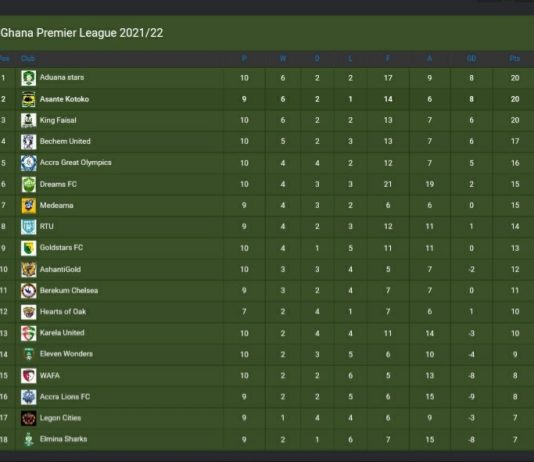Click the Aduana Stars club crest
The height and width of the screenshot is (462, 534).
(29, 78)
